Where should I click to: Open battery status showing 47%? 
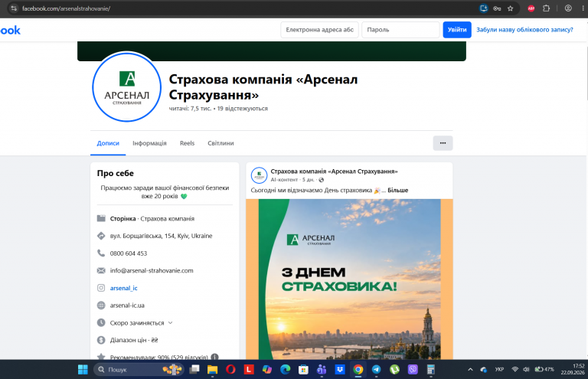point(544,370)
